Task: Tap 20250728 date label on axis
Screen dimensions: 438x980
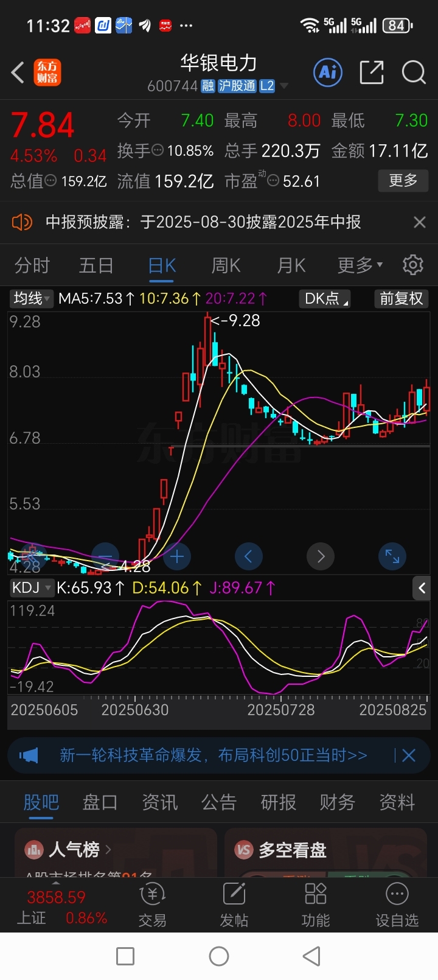Action: click(x=281, y=710)
